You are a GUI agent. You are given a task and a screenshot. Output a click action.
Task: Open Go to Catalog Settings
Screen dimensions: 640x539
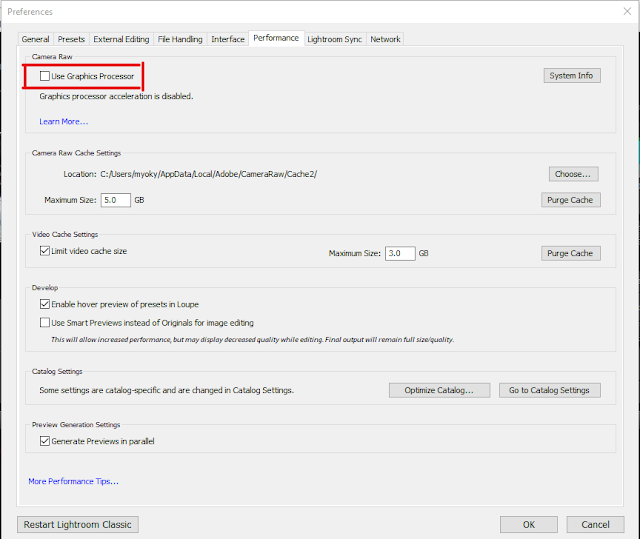tap(549, 390)
